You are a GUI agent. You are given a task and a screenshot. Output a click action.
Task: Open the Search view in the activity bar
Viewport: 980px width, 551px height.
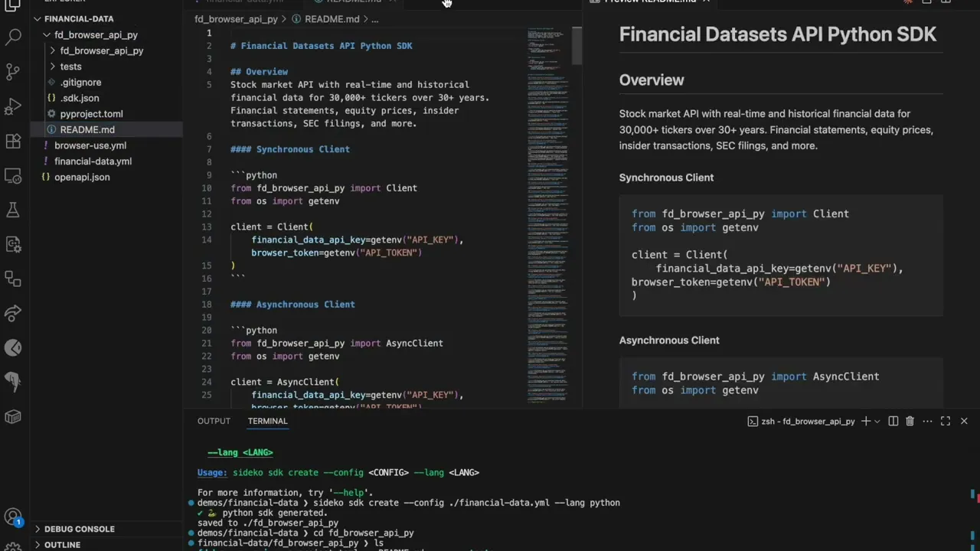13,36
